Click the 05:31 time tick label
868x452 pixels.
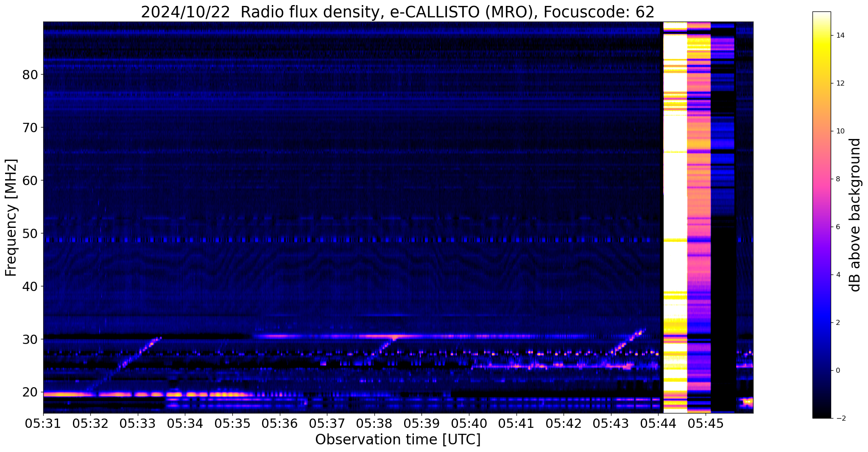coord(43,424)
